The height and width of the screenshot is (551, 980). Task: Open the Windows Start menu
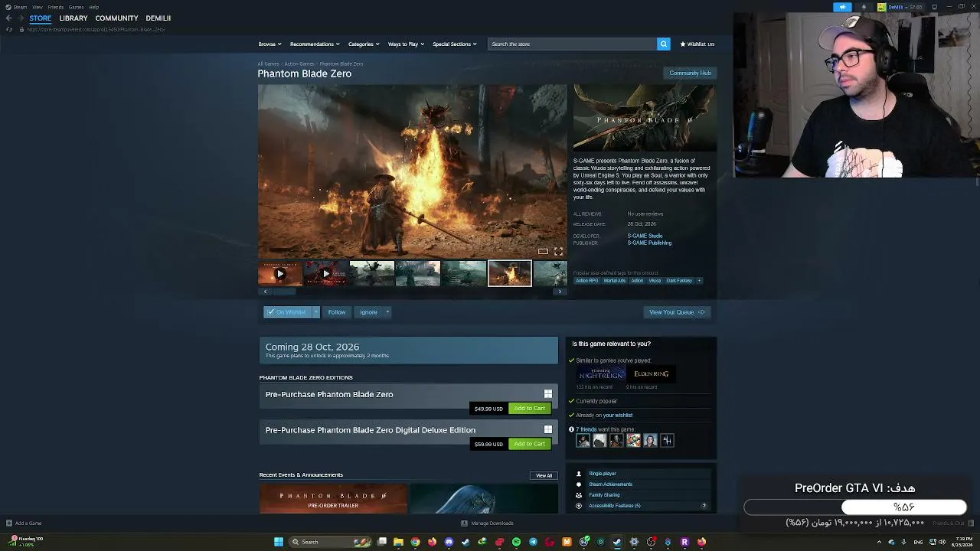click(279, 542)
